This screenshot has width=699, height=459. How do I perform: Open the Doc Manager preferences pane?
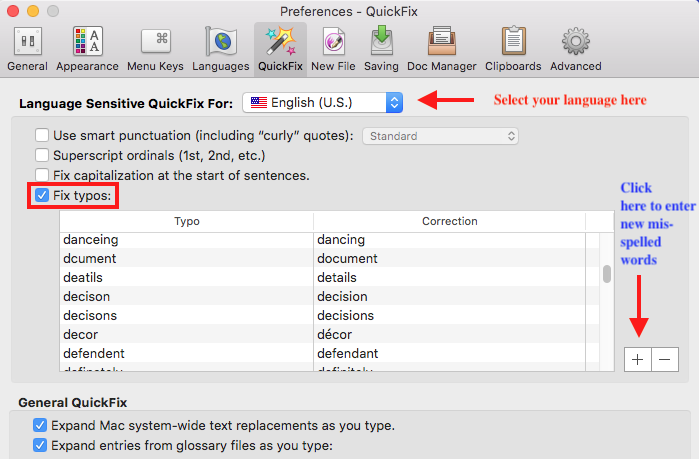click(x=441, y=48)
